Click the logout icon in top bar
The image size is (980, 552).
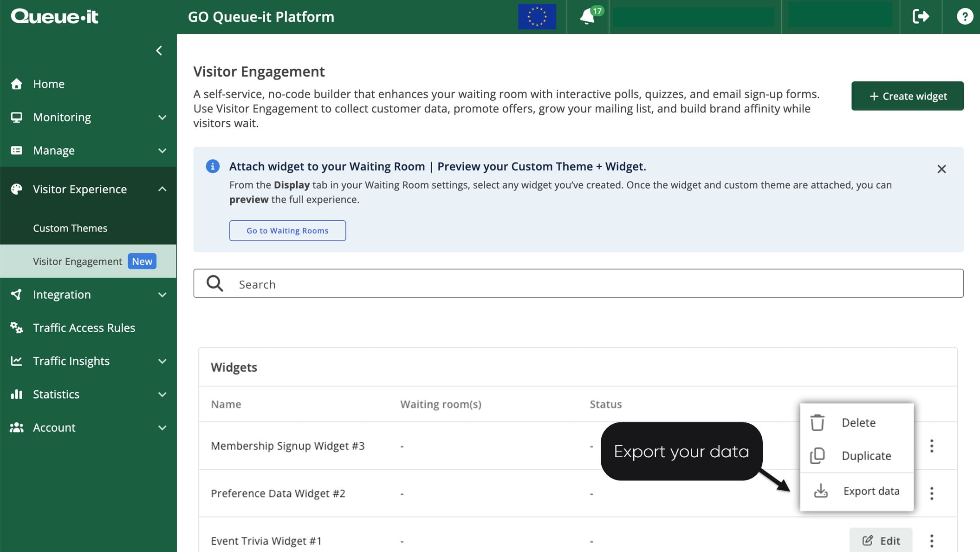(x=921, y=17)
